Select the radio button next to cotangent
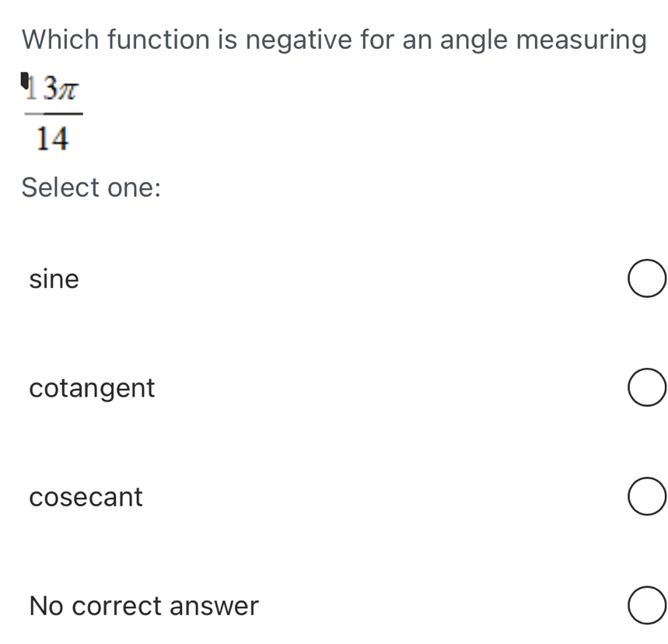Viewport: 668px width, 644px height. 647,387
